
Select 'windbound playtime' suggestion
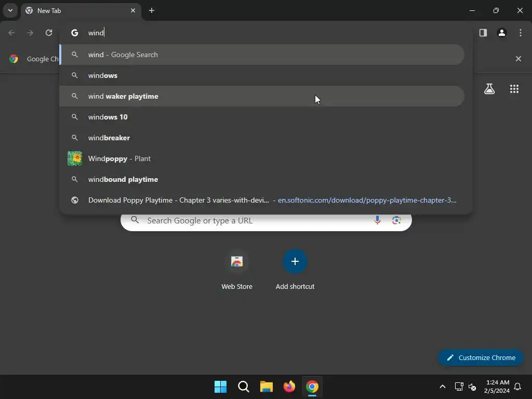(x=262, y=179)
